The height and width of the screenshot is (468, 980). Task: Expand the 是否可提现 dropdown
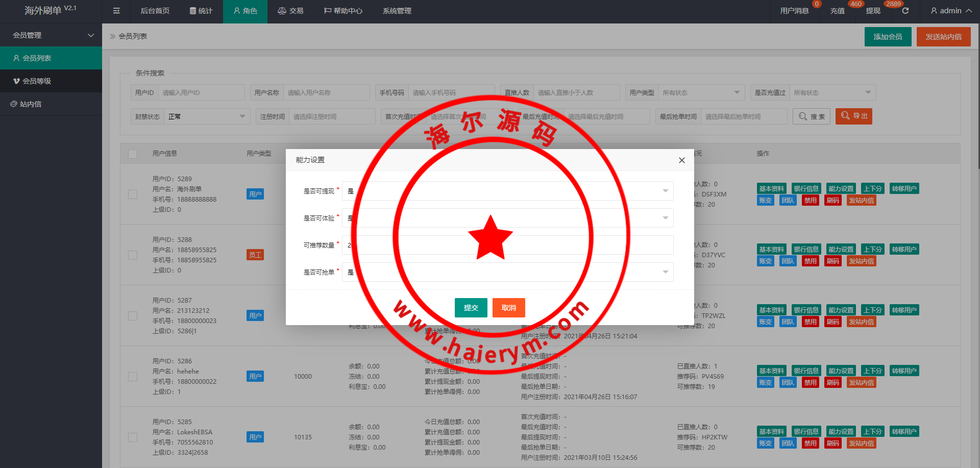(x=507, y=191)
